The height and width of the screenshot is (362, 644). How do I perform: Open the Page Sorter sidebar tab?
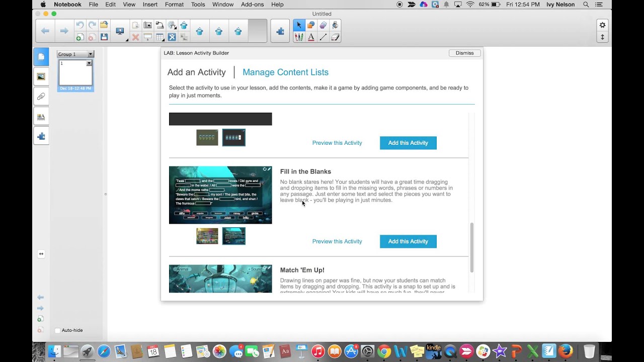click(41, 57)
